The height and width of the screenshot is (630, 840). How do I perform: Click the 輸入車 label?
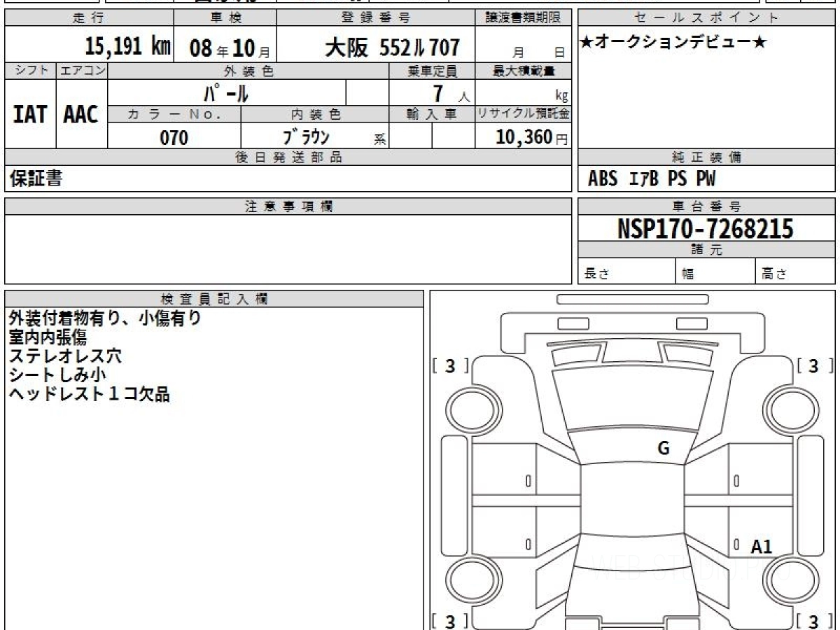pos(432,114)
